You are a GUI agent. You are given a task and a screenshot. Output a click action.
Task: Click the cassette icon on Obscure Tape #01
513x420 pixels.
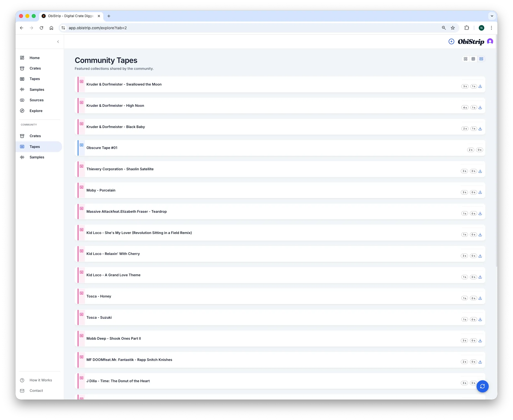click(81, 145)
